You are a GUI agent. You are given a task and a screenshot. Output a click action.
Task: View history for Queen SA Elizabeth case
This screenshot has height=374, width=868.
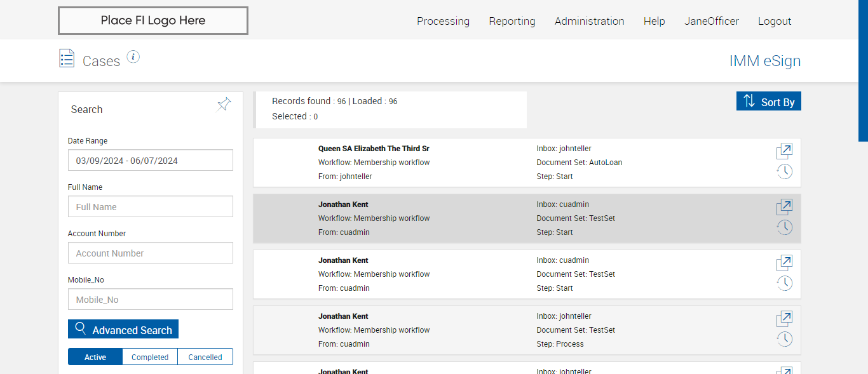[x=785, y=171]
